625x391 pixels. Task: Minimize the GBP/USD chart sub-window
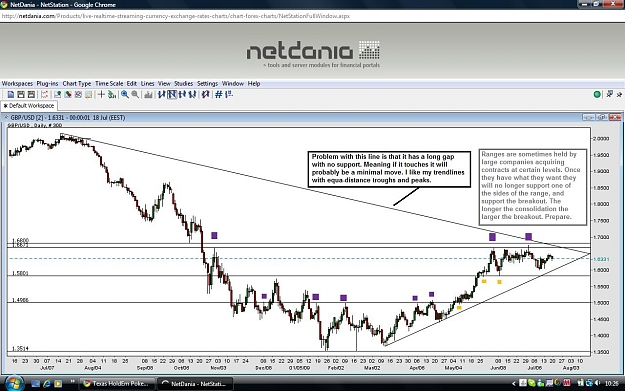(x=588, y=118)
